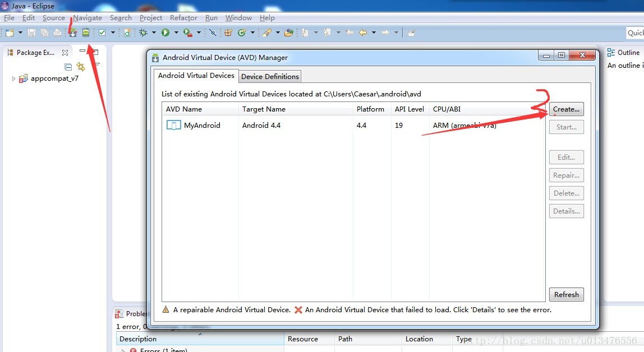
Task: Click the Print toolbar icon
Action: 57,33
